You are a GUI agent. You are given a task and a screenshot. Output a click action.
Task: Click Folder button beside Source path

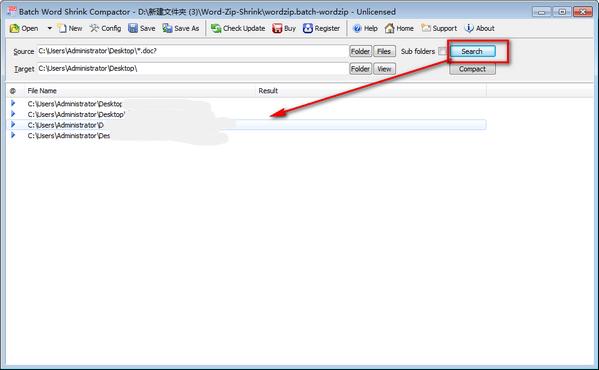click(x=360, y=51)
